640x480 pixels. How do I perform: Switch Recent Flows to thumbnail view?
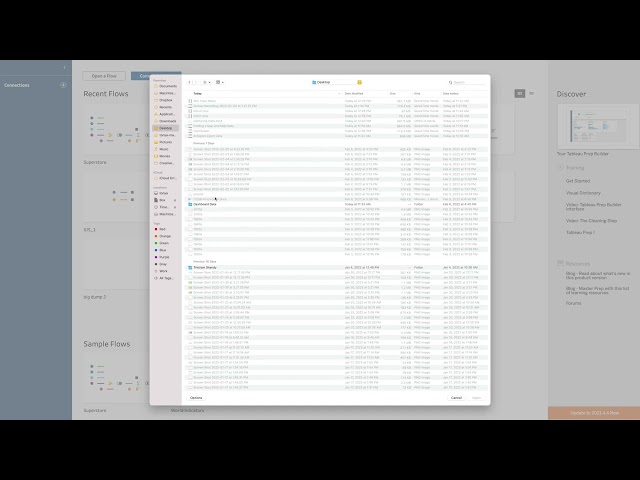pyautogui.click(x=520, y=93)
